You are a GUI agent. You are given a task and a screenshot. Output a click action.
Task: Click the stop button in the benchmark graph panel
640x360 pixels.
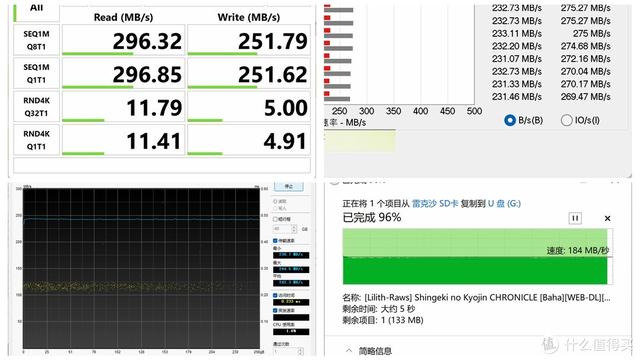coord(289,187)
